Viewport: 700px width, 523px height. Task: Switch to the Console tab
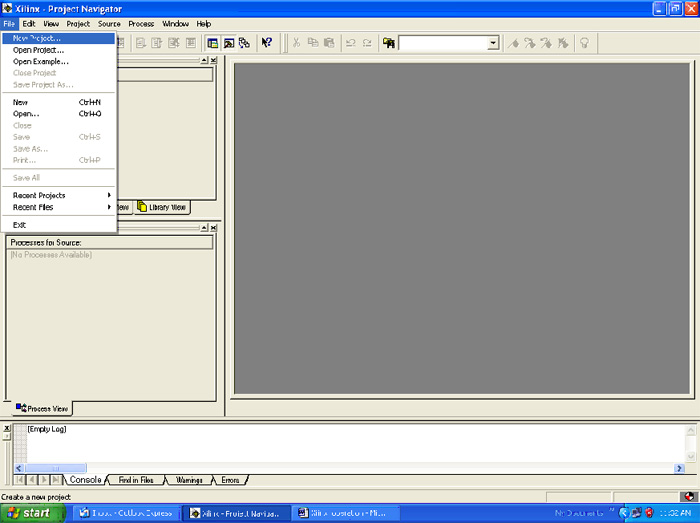[x=85, y=480]
